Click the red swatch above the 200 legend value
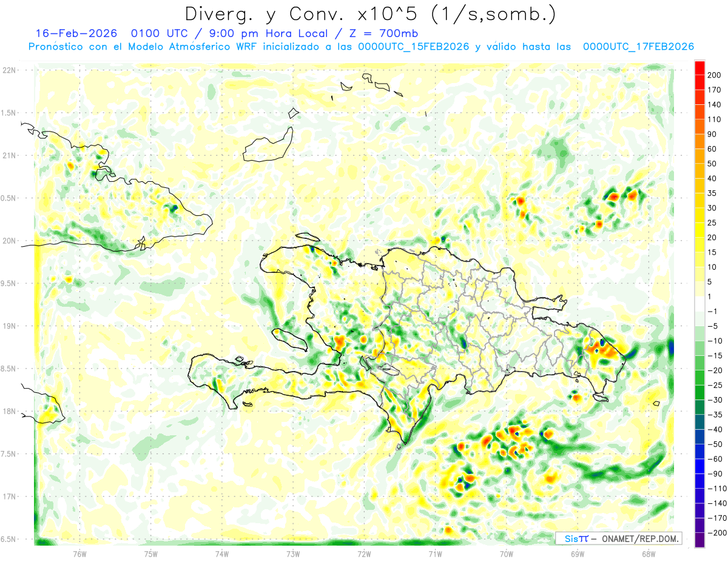728x562 pixels. coord(699,67)
